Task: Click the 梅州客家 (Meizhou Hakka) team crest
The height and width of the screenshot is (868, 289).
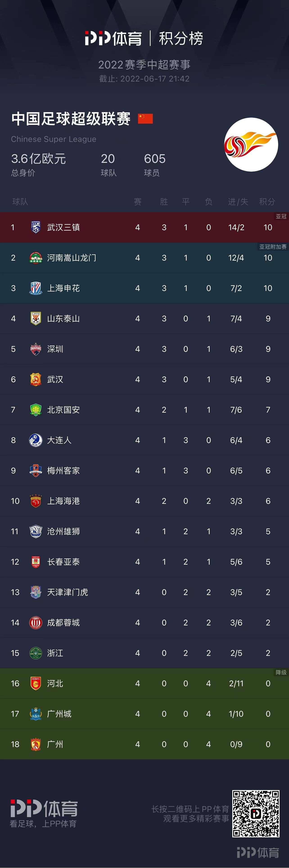Action: 36,470
